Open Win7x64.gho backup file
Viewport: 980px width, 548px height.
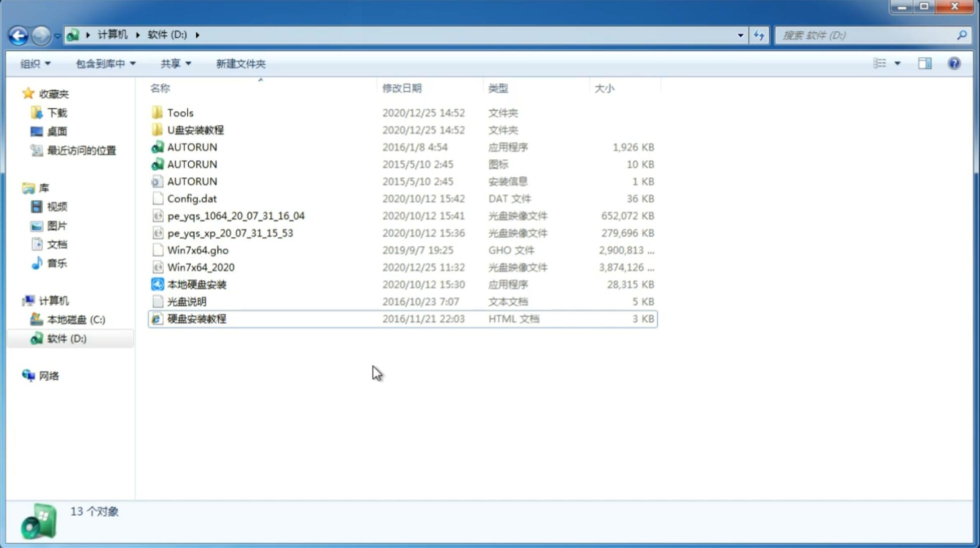[198, 250]
